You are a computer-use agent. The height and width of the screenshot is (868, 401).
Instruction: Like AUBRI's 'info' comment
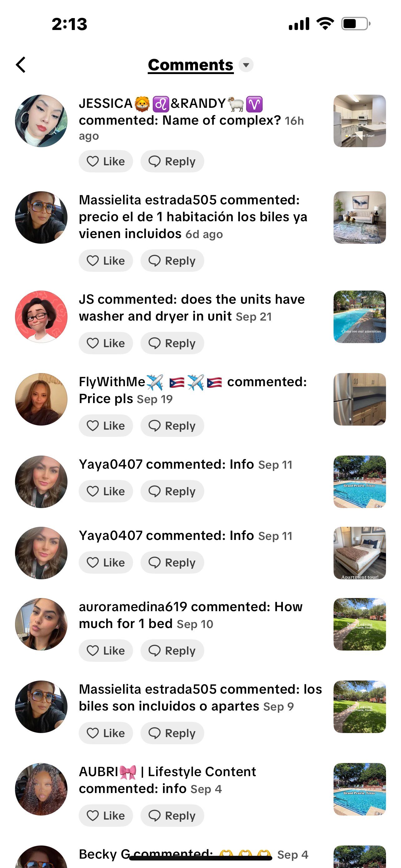tap(106, 816)
